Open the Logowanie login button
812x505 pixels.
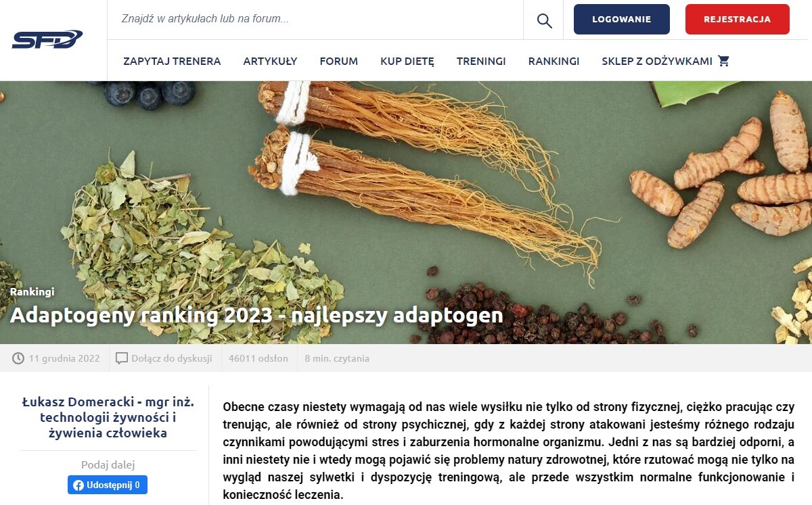coord(621,19)
